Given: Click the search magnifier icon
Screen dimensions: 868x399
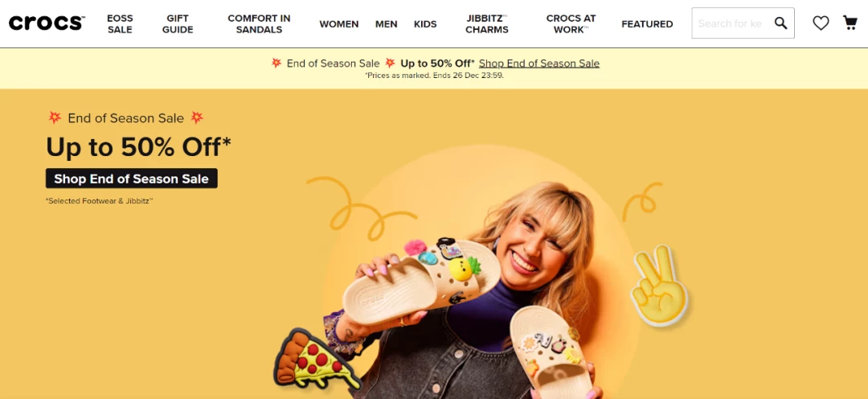Looking at the screenshot, I should pos(780,23).
